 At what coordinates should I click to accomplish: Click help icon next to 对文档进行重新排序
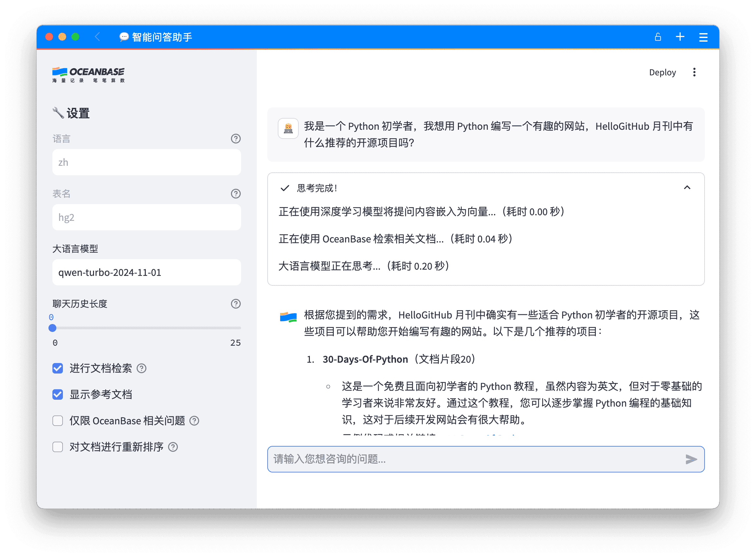point(173,447)
